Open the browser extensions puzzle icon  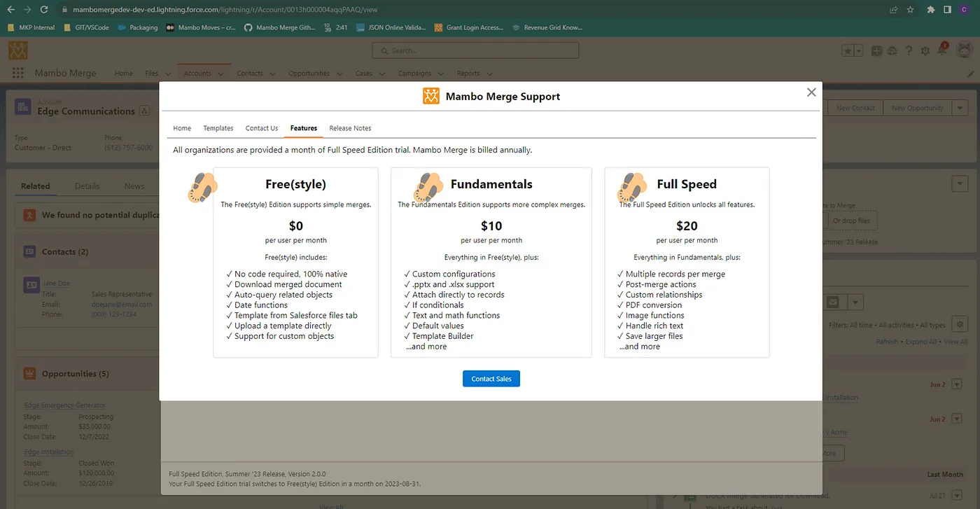coord(931,10)
